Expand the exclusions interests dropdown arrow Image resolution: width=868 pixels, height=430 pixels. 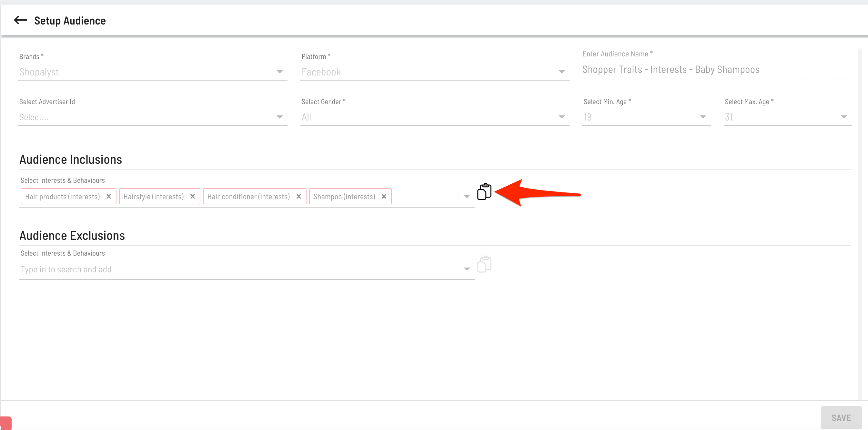[467, 269]
